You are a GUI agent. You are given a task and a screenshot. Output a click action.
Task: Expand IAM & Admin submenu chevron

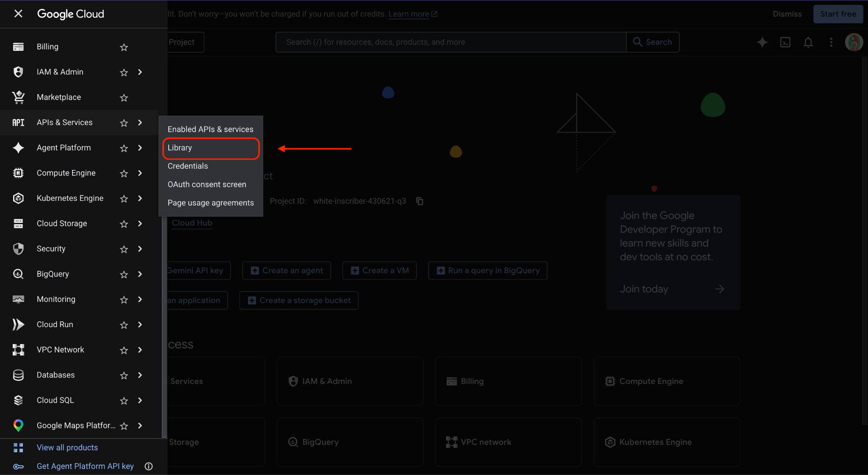pos(140,72)
